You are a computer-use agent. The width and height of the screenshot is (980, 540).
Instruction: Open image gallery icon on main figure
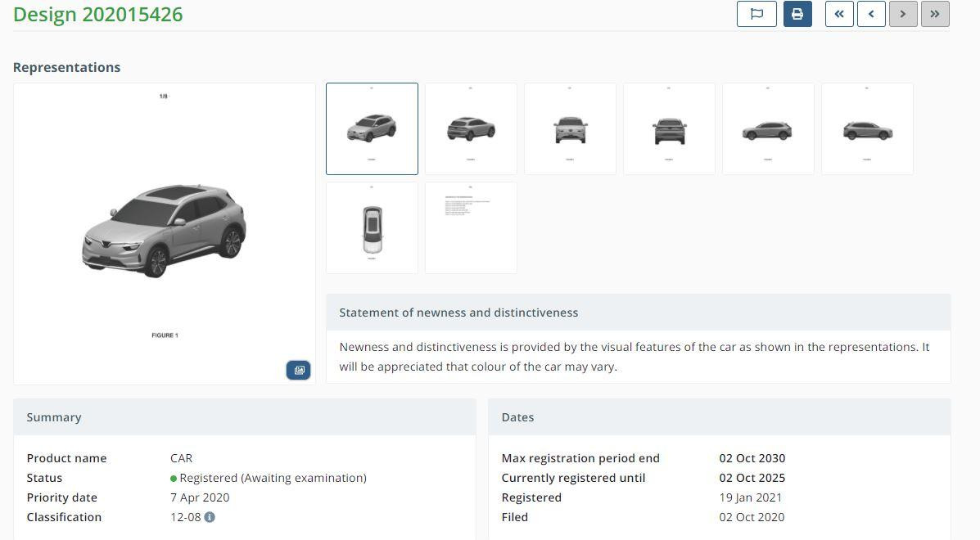pyautogui.click(x=299, y=371)
